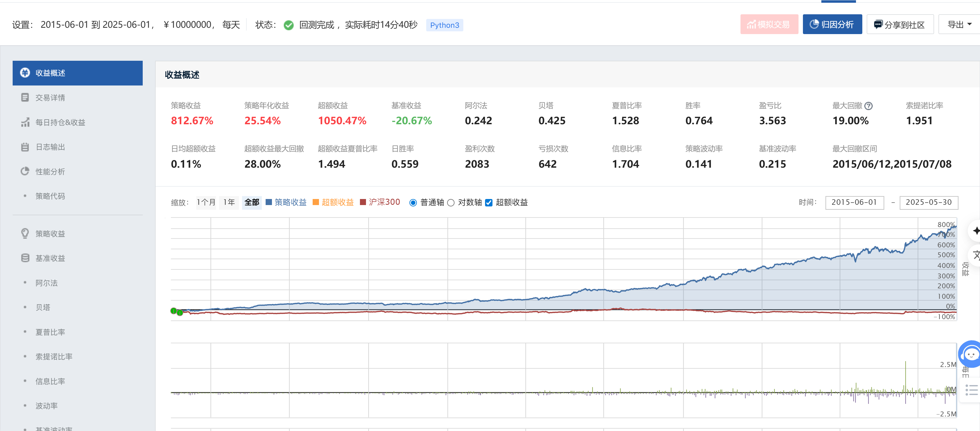Click the 收益概述 yuan icon in sidebar
980x431 pixels.
pos(25,73)
